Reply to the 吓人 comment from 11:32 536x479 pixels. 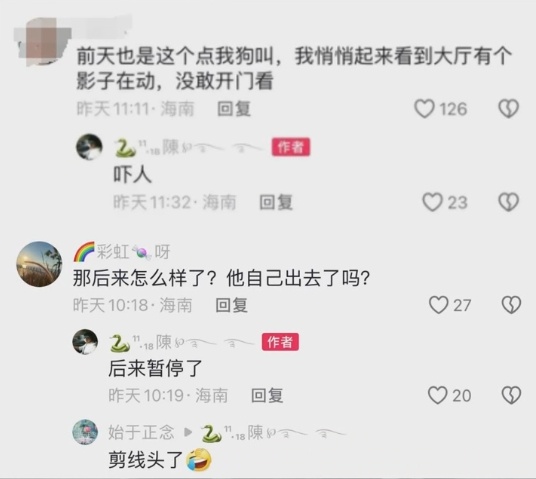(x=276, y=202)
